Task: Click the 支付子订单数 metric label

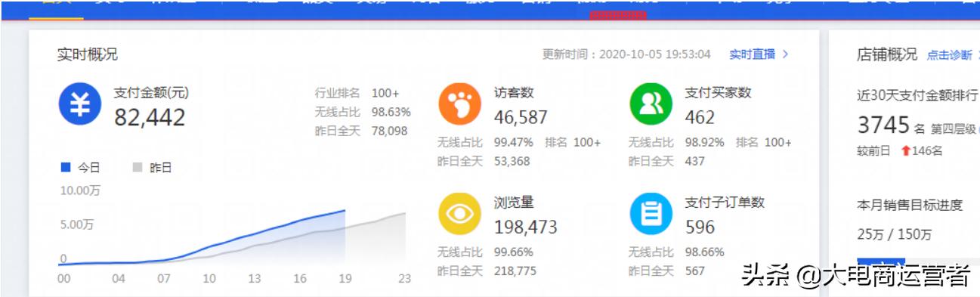Action: pyautogui.click(x=725, y=203)
